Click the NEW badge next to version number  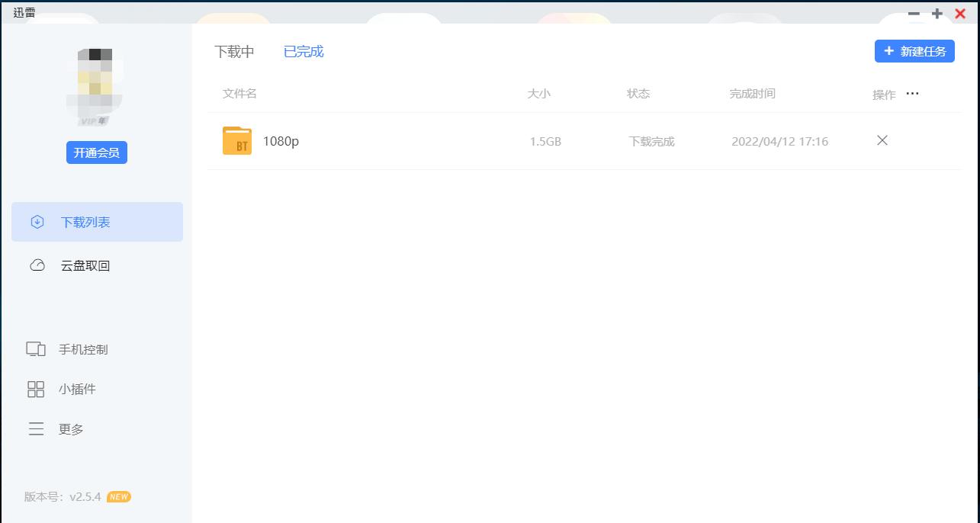click(x=118, y=496)
